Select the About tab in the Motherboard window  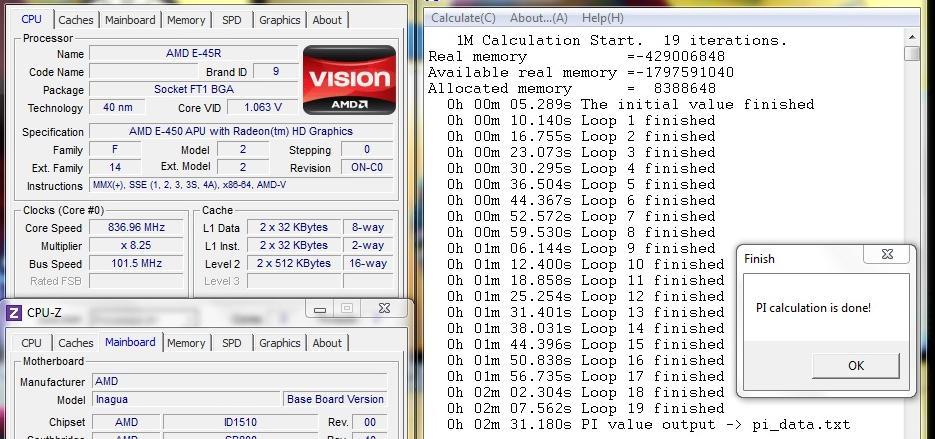[x=327, y=343]
